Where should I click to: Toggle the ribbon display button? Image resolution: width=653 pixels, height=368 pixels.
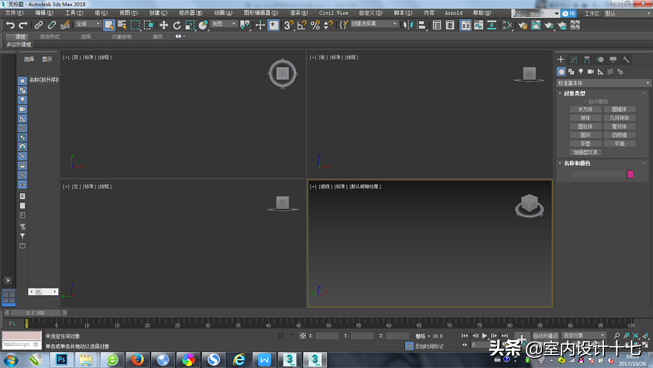click(x=466, y=25)
